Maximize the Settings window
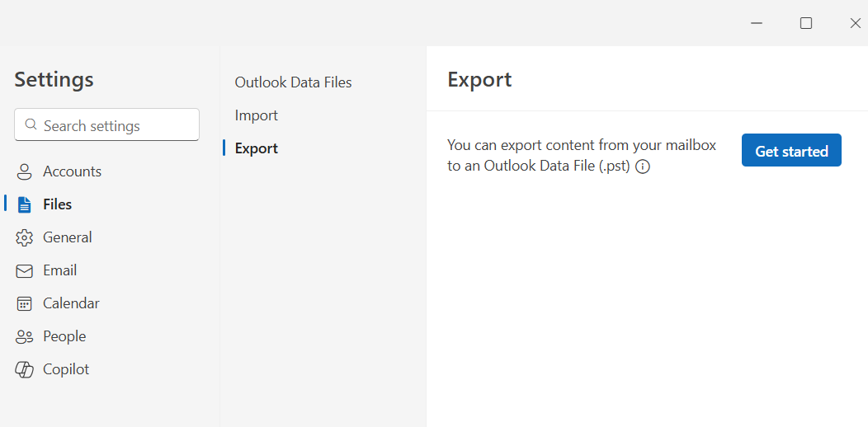Image resolution: width=868 pixels, height=427 pixels. tap(806, 23)
